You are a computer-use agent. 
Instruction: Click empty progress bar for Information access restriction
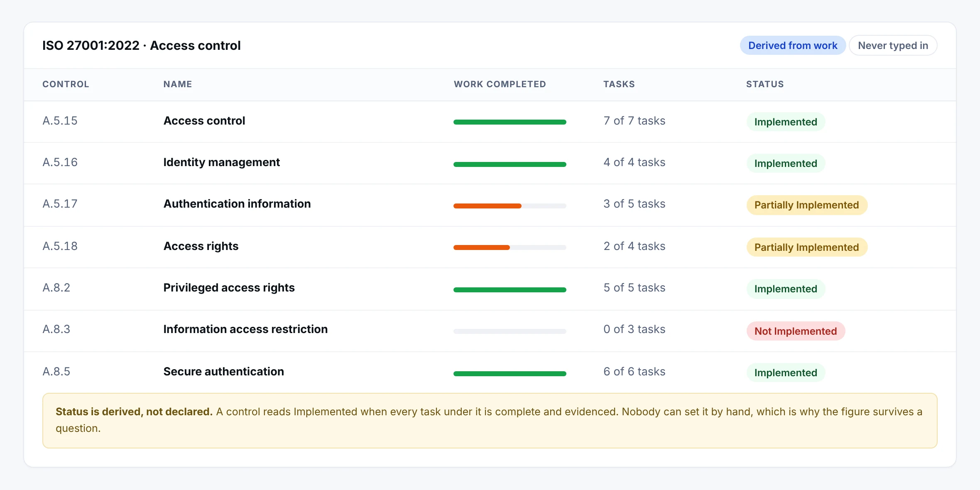click(x=510, y=331)
